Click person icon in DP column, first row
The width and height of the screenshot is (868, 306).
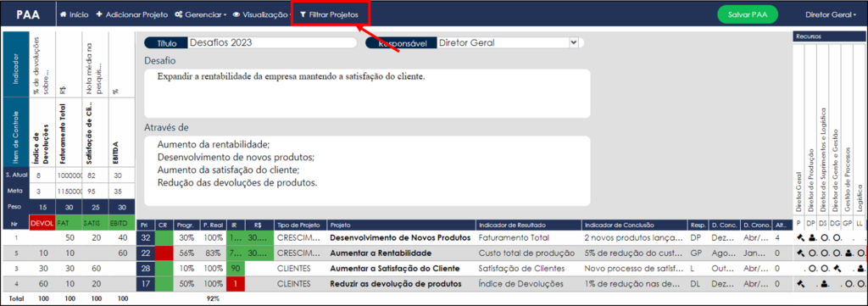click(x=812, y=238)
